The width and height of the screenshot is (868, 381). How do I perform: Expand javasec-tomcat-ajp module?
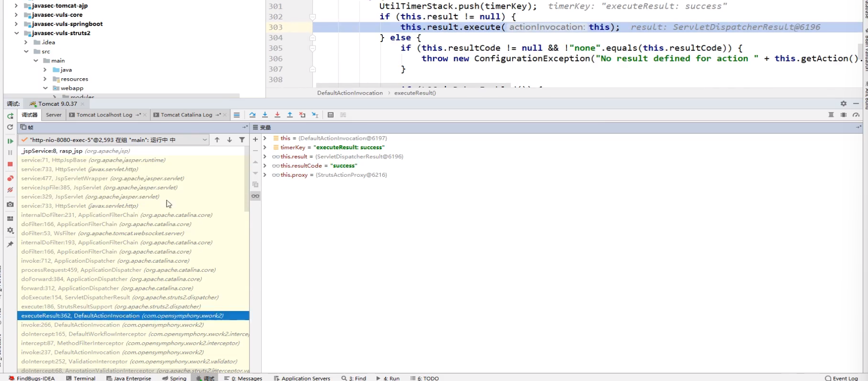click(x=16, y=6)
